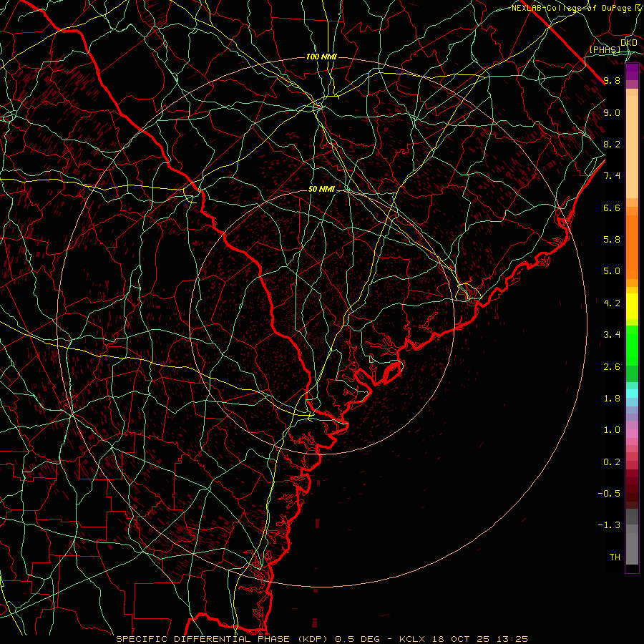This screenshot has height=644, width=644.
Task: Click the 9.8 value on the color scale
Action: pyautogui.click(x=612, y=80)
